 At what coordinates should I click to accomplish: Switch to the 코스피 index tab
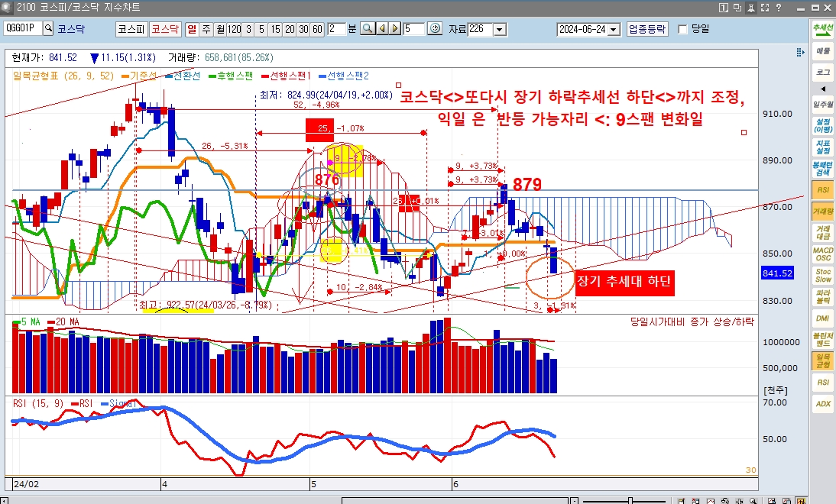point(130,29)
